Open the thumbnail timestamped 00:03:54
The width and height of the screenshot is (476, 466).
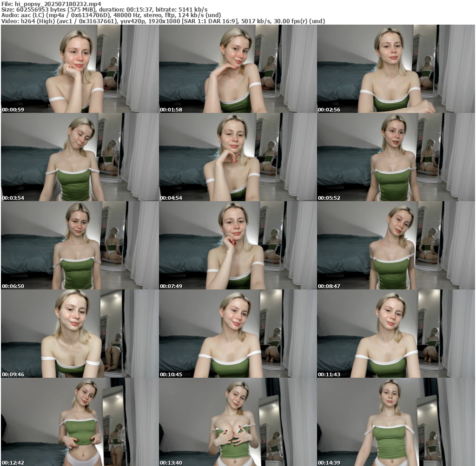80,157
